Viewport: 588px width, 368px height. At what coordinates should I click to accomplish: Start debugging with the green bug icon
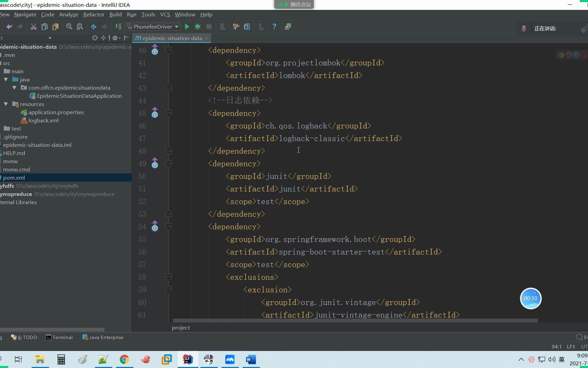click(x=198, y=27)
